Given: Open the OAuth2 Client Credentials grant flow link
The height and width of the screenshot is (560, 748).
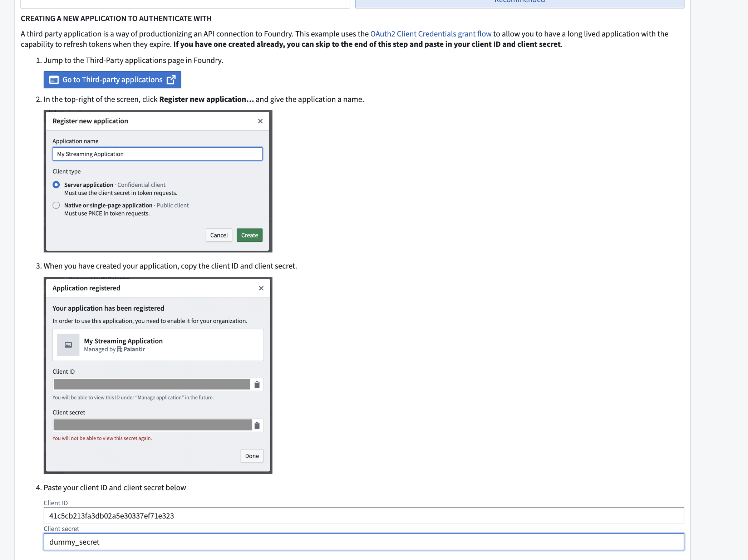Looking at the screenshot, I should pos(430,34).
